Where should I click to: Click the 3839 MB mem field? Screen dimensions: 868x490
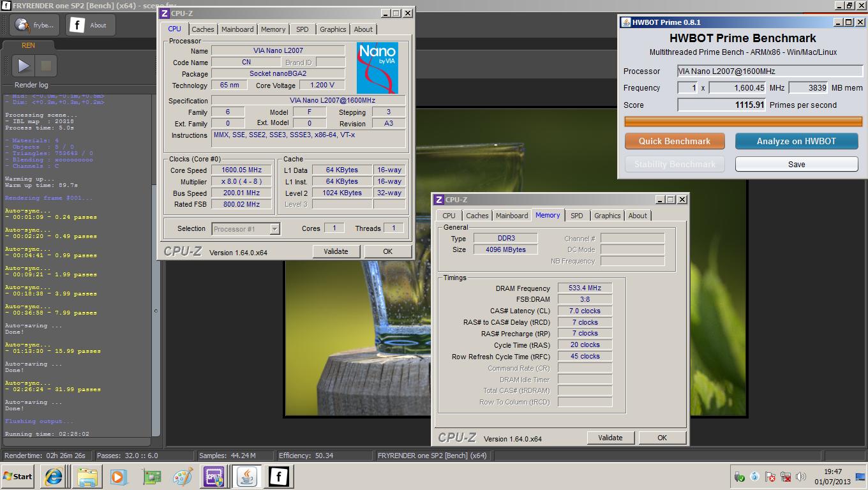[x=808, y=88]
